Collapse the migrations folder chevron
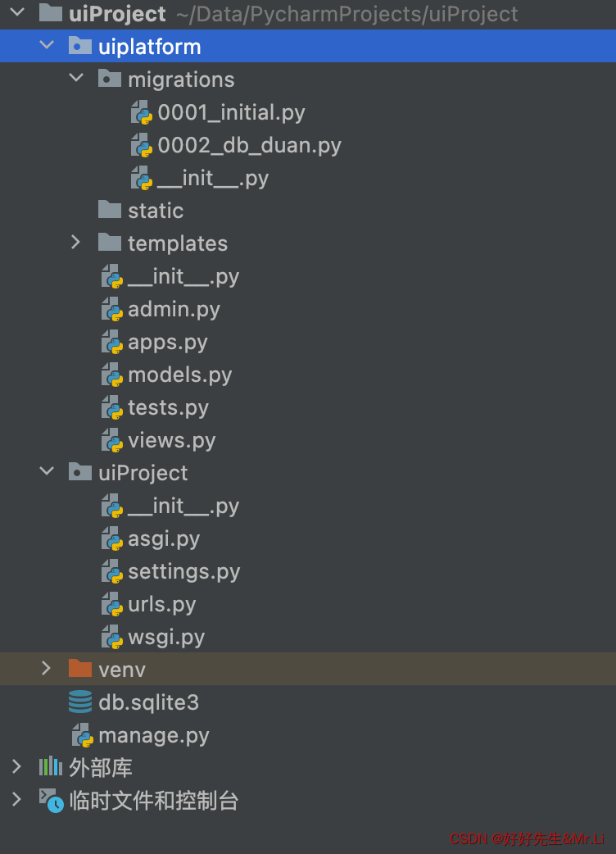Screen dimensions: 616x854 (x=76, y=78)
